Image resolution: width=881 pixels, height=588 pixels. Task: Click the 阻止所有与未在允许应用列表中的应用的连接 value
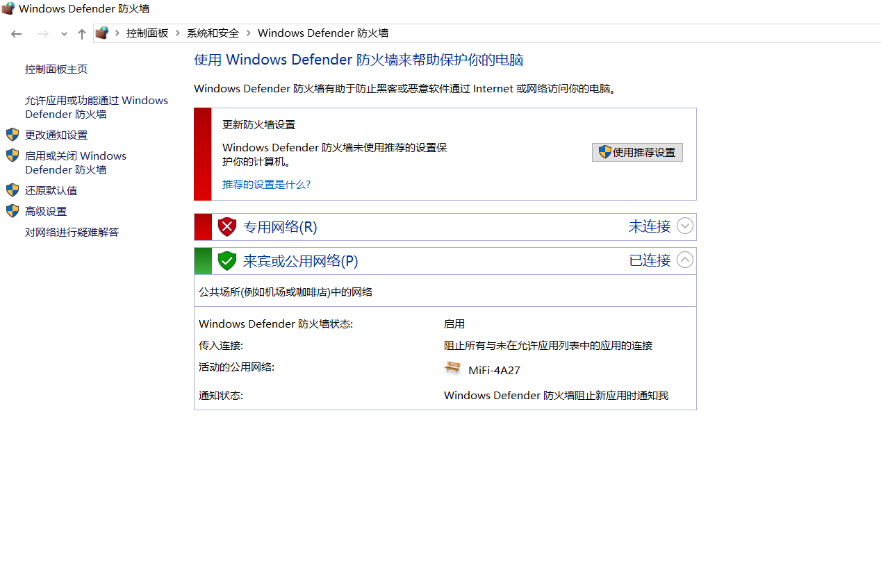pyautogui.click(x=548, y=346)
